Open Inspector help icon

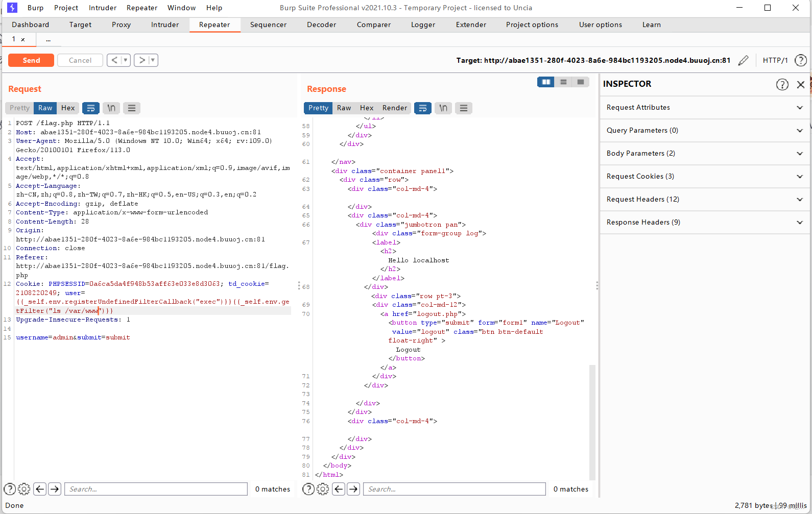[782, 84]
